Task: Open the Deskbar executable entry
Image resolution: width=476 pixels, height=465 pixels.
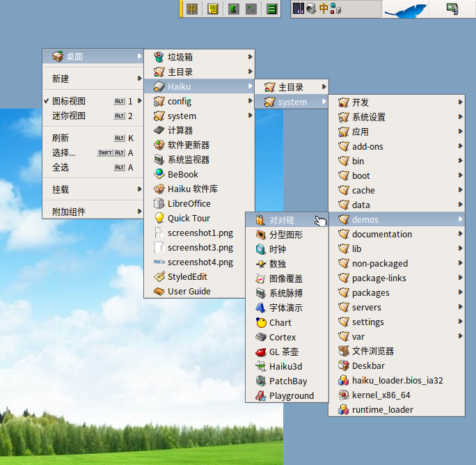Action: click(397, 365)
